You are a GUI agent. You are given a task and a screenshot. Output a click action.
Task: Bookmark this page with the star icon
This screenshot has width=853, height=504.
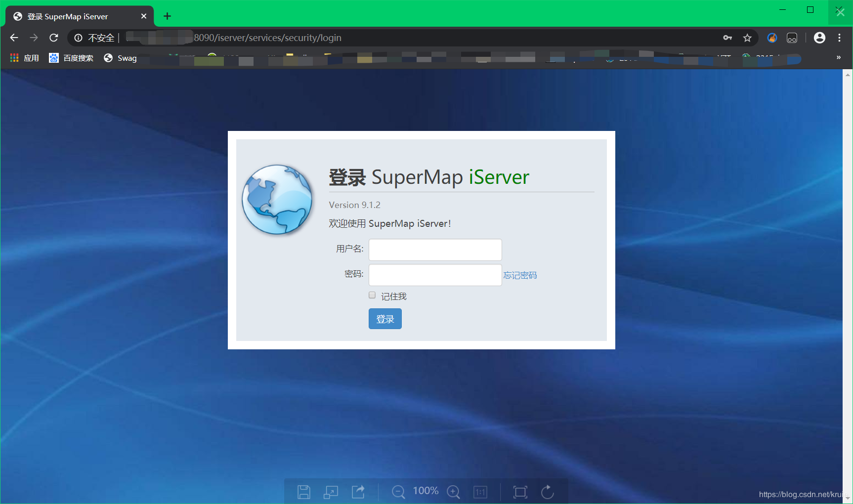point(748,38)
